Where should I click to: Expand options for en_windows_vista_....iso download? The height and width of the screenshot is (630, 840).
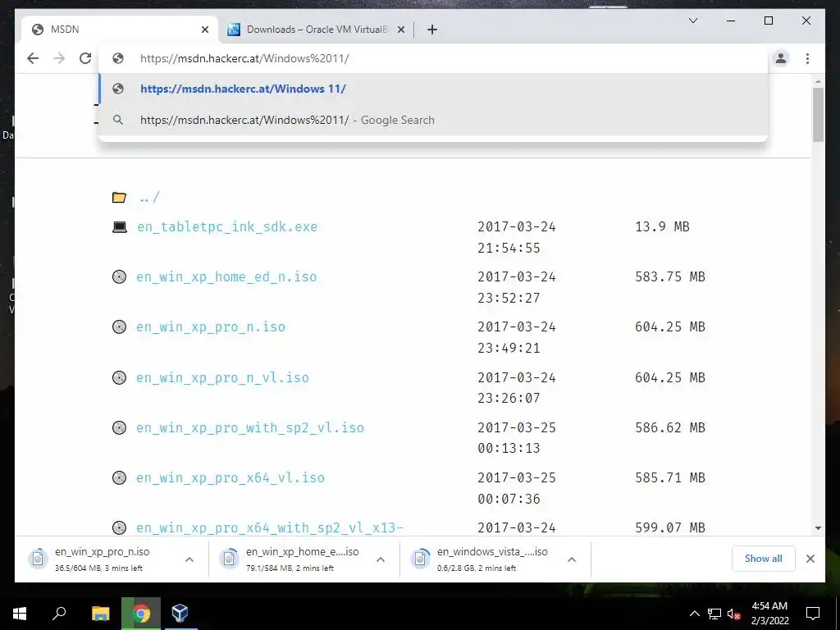click(572, 559)
